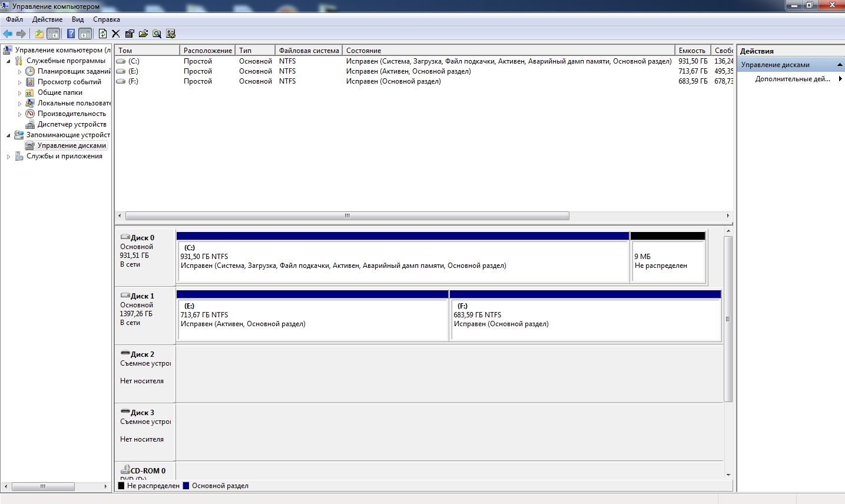This screenshot has width=845, height=504.
Task: Expand the Просмотр событий node arrow
Action: coord(19,82)
